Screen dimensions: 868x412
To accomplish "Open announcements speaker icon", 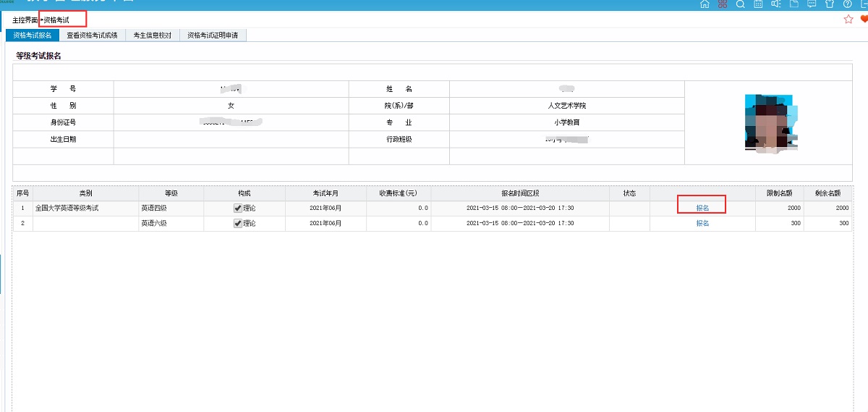I will pos(776,4).
